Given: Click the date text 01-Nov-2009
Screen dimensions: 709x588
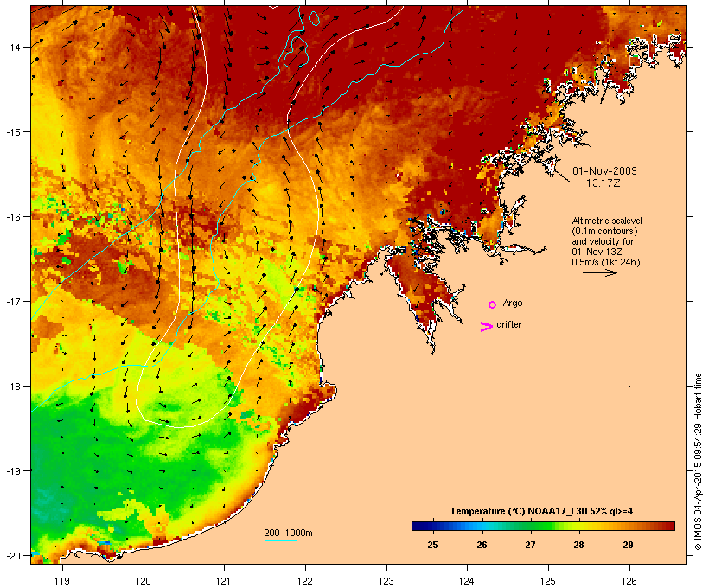Looking at the screenshot, I should tap(604, 171).
